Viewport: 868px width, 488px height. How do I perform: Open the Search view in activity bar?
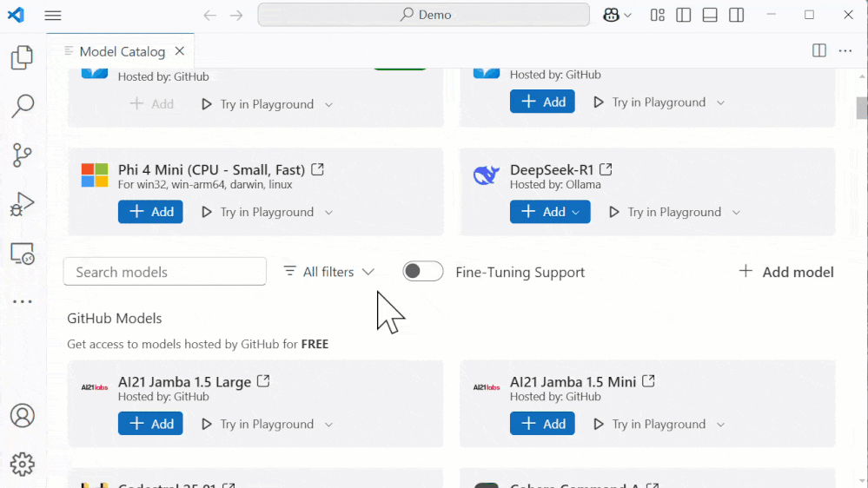[22, 106]
